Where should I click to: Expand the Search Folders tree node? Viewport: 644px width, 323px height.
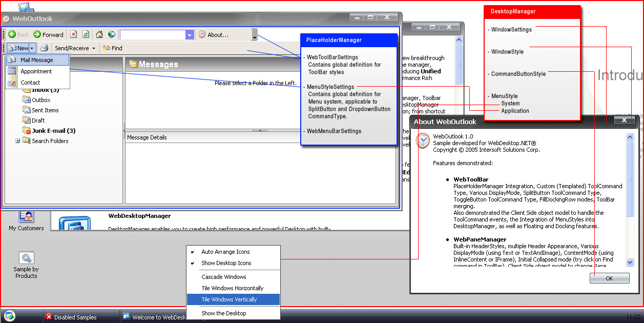[18, 141]
